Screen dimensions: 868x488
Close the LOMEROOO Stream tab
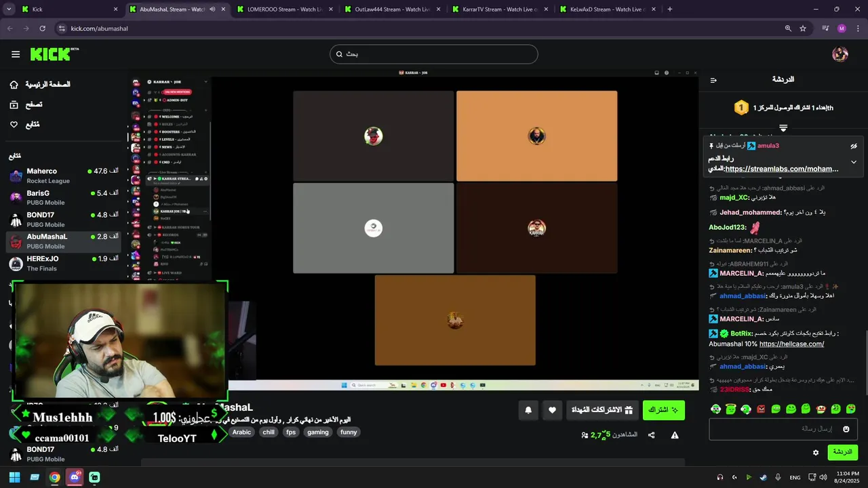[330, 9]
